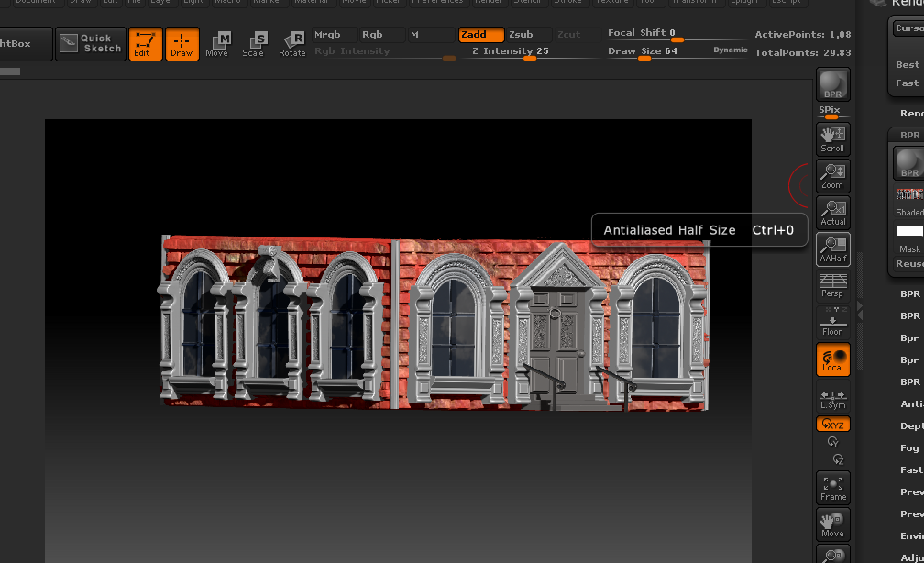Select the Scroll canvas tool

(x=832, y=139)
